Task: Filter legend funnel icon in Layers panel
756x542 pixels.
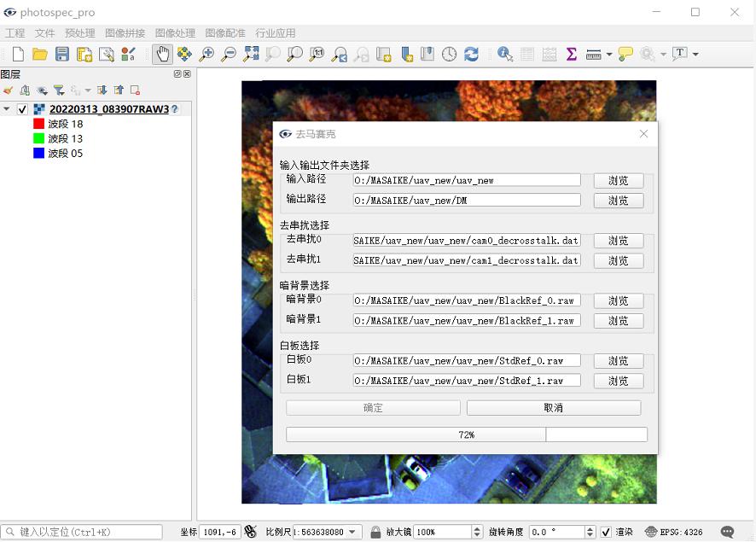Action: pos(59,90)
